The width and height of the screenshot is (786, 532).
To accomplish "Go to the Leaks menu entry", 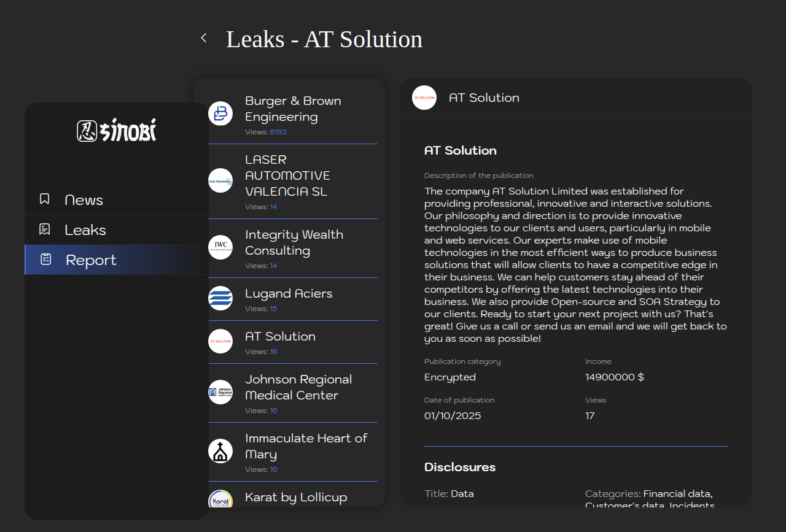I will (x=85, y=230).
